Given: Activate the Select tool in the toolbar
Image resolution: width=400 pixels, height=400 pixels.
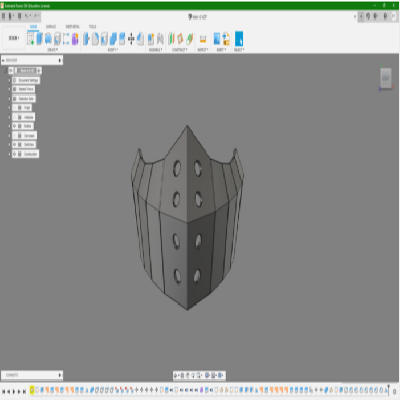Looking at the screenshot, I should (x=239, y=39).
